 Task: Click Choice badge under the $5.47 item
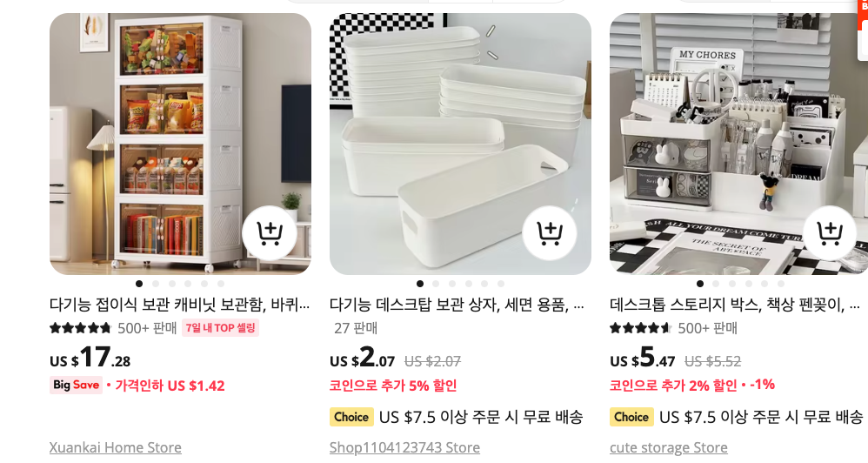tap(631, 417)
